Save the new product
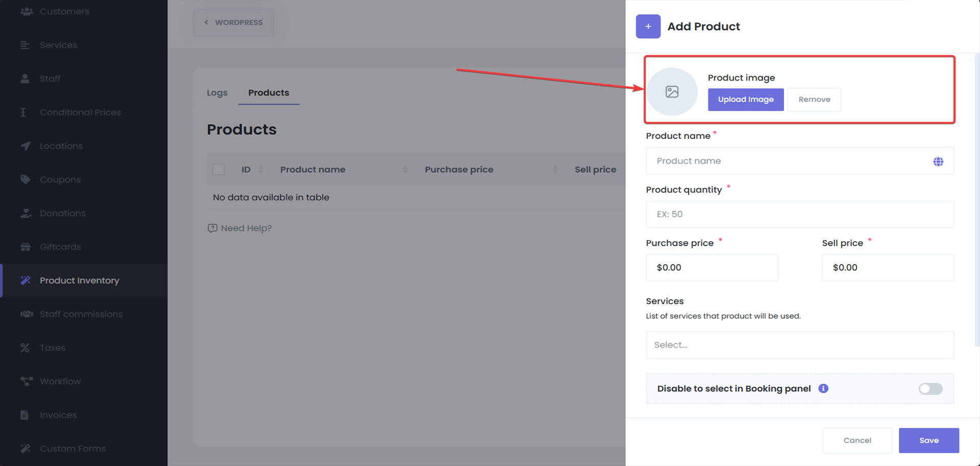The width and height of the screenshot is (980, 466). tap(928, 440)
